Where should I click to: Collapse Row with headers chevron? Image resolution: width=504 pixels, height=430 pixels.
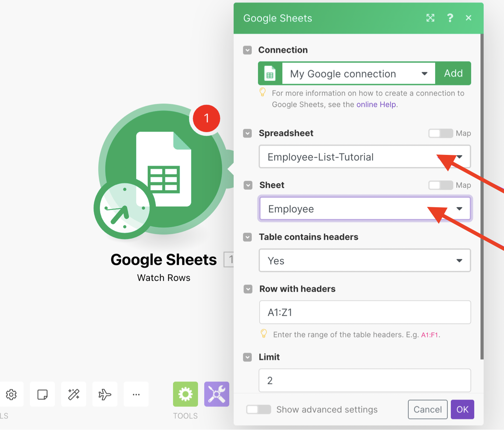248,289
